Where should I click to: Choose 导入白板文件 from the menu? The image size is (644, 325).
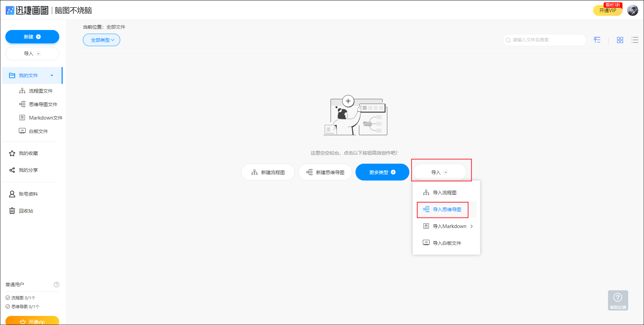446,243
